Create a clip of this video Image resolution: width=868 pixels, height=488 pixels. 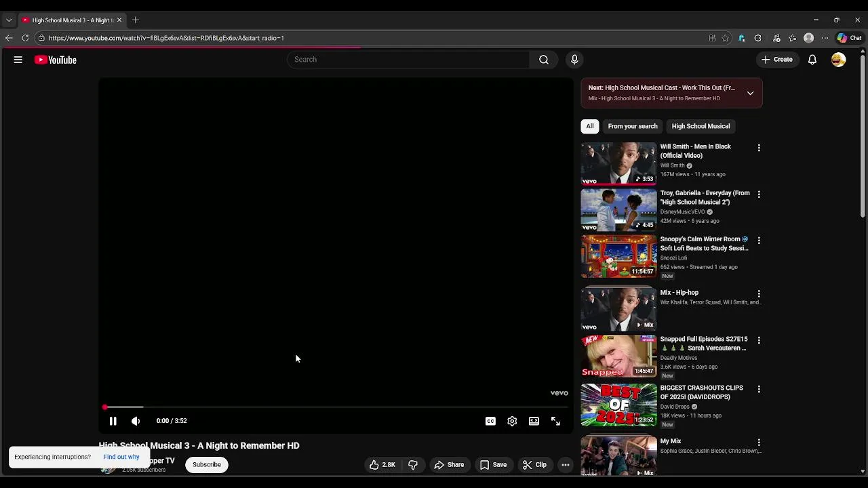point(534,465)
